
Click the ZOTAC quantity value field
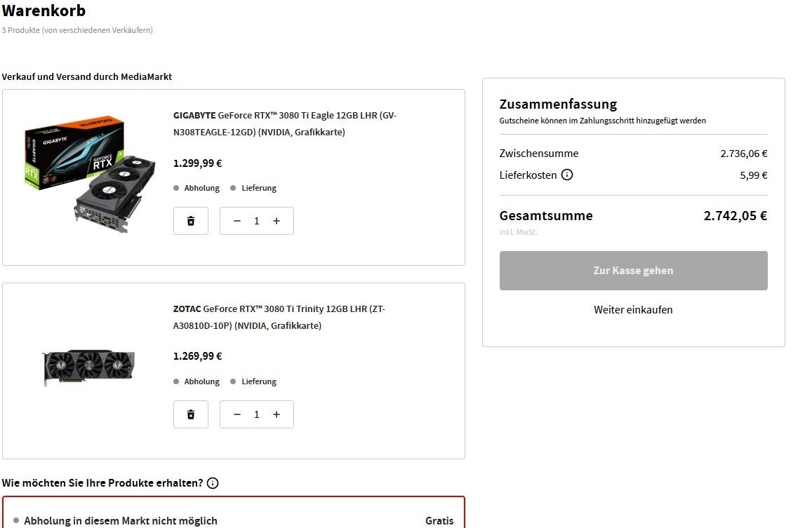[257, 414]
